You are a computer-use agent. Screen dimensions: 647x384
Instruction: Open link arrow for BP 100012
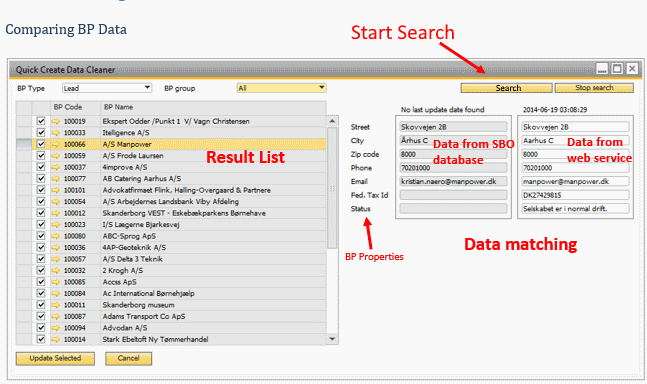click(56, 213)
